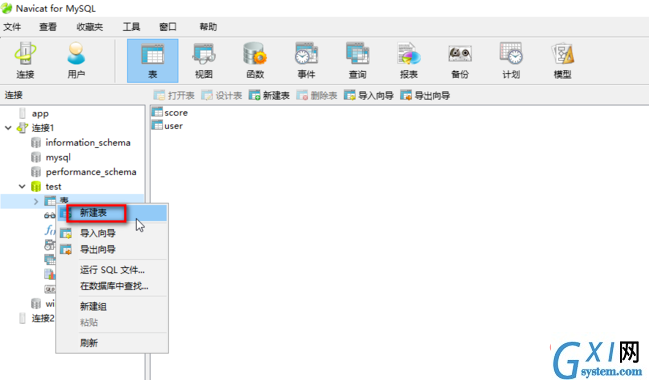This screenshot has width=649, height=380.
Task: Select the 连接2 label in tree
Action: click(x=43, y=318)
